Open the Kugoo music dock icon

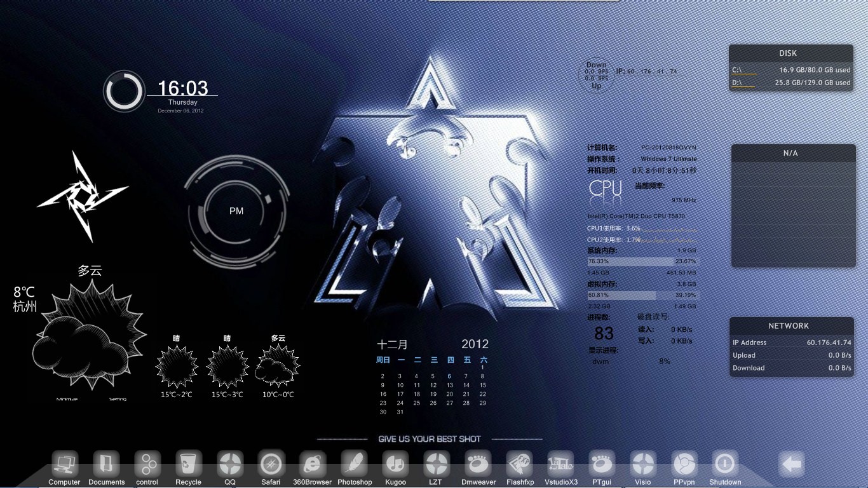click(395, 464)
